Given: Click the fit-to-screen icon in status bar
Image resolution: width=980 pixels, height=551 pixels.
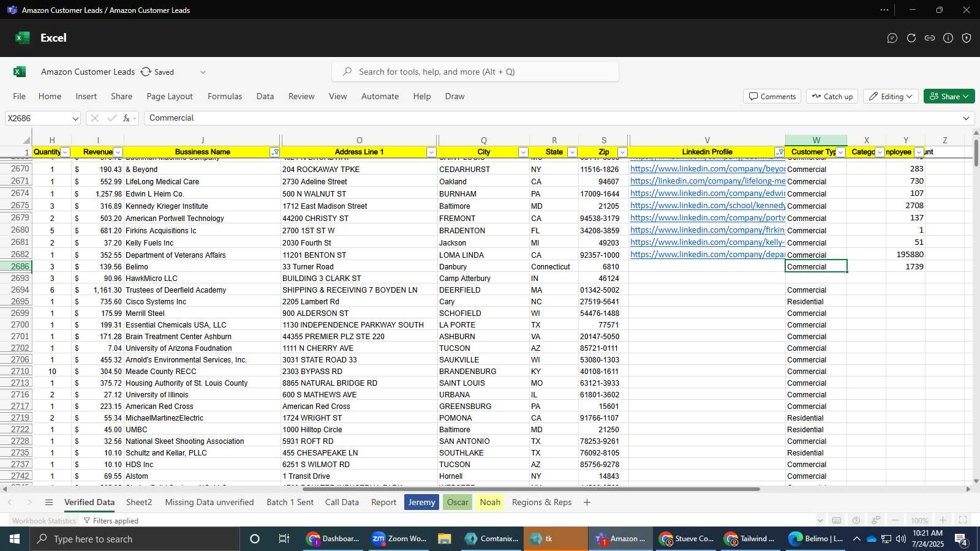Looking at the screenshot, I should pyautogui.click(x=963, y=520).
